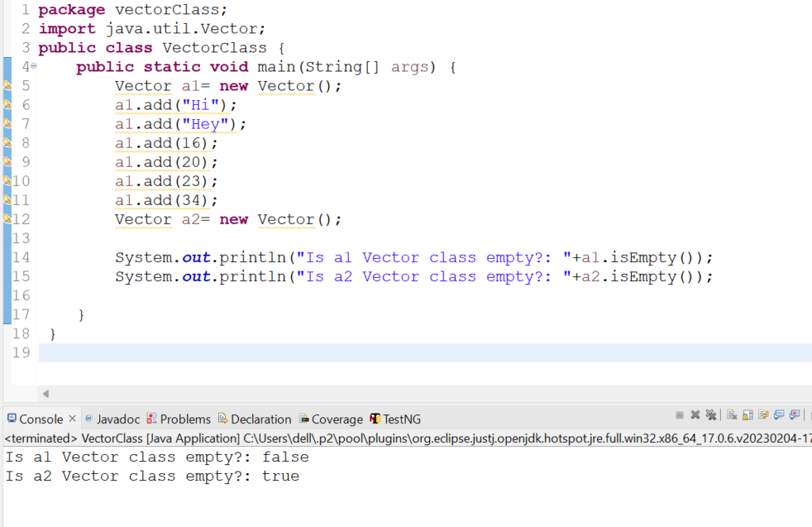Image resolution: width=812 pixels, height=527 pixels.
Task: Open the Javadoc tab
Action: coord(118,419)
